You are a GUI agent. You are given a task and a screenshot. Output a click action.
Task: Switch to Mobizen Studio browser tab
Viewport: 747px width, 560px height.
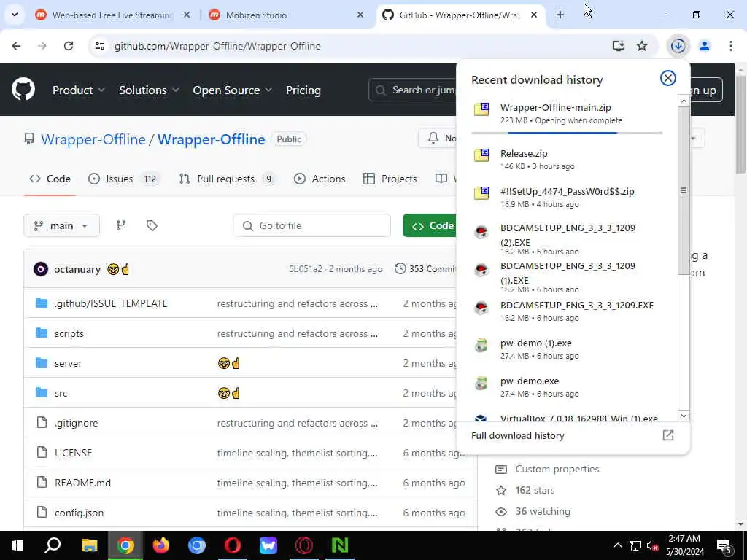coord(286,15)
